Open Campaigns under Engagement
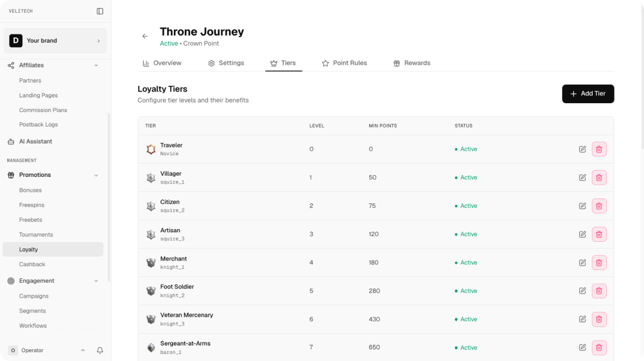 (34, 296)
